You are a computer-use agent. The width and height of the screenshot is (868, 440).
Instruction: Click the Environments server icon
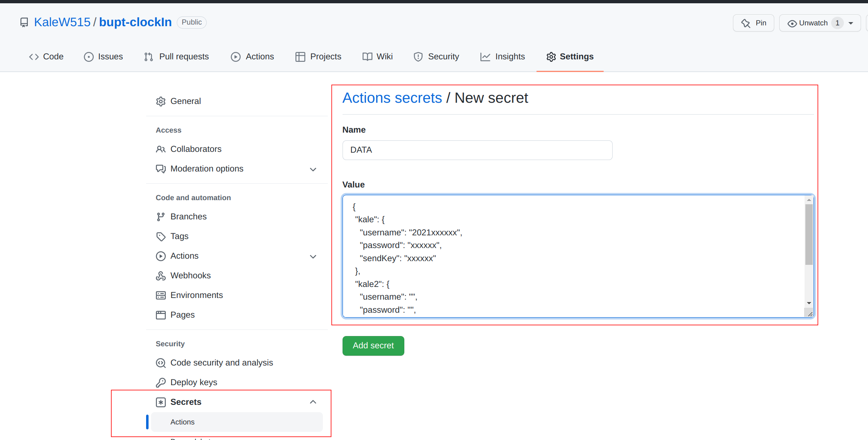point(161,296)
